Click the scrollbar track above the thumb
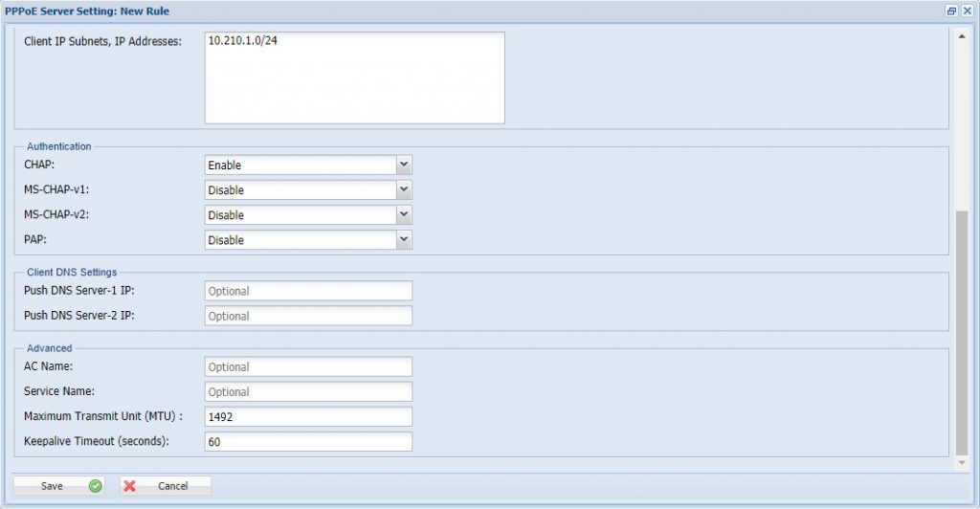This screenshot has width=980, height=509. 962,124
